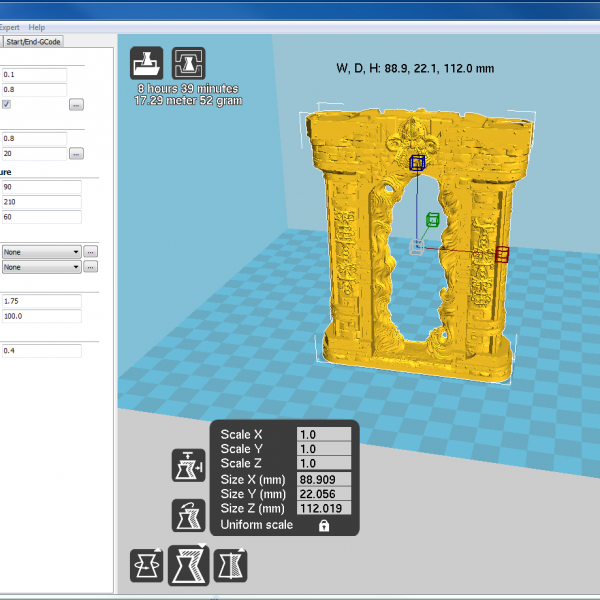Click the scale To Max icon
Viewport: 600px width, 600px height.
(x=188, y=466)
